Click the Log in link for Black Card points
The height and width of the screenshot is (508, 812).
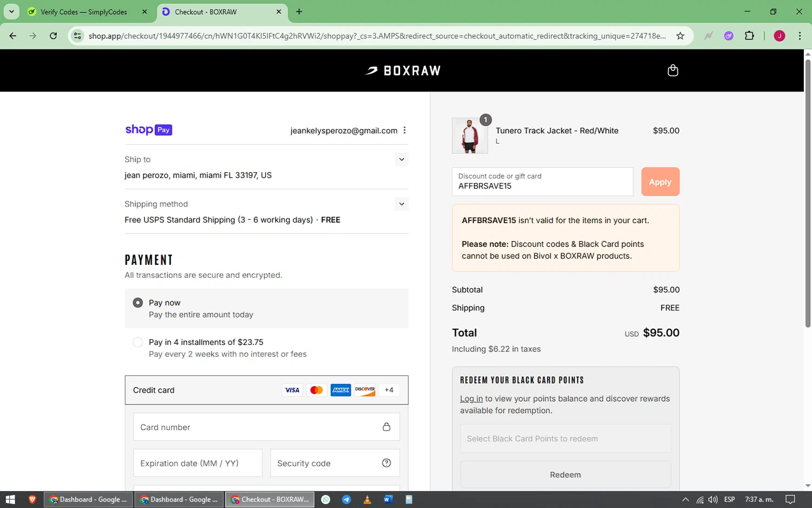click(x=471, y=399)
